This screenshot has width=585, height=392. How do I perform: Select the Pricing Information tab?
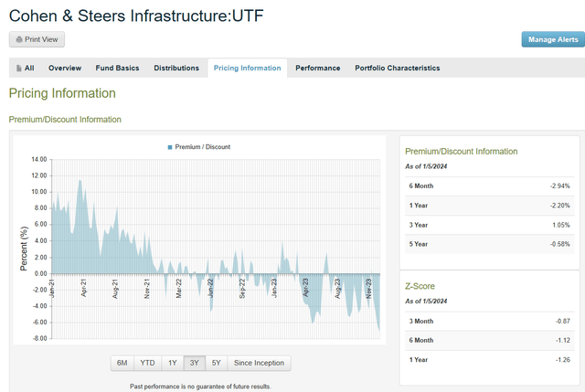coord(248,68)
